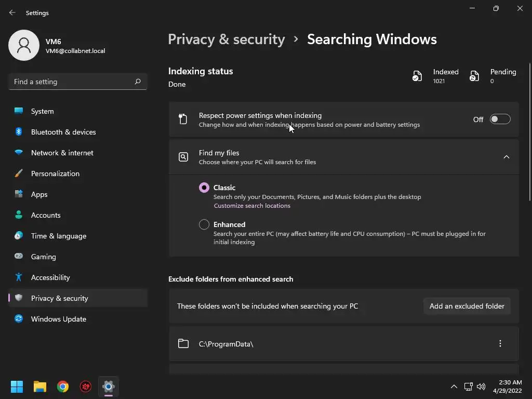532x399 pixels.
Task: Collapse the Find my files section
Action: (x=506, y=157)
